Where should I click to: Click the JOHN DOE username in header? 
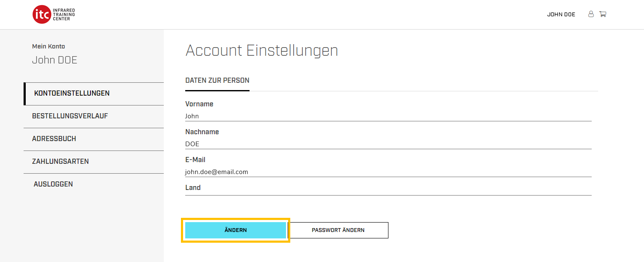[x=561, y=15]
